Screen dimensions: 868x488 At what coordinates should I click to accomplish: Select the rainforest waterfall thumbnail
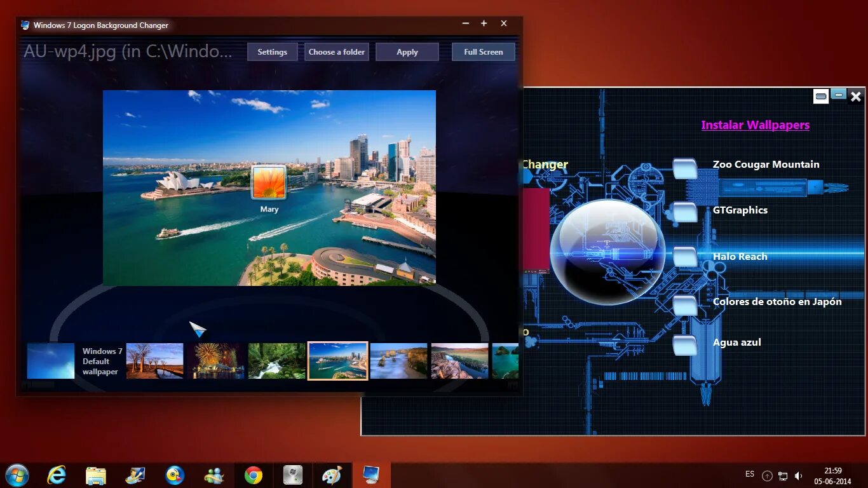click(x=276, y=361)
